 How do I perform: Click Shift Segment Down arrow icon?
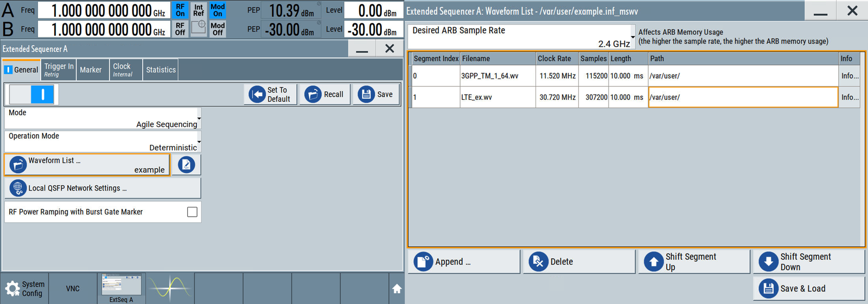pos(768,262)
